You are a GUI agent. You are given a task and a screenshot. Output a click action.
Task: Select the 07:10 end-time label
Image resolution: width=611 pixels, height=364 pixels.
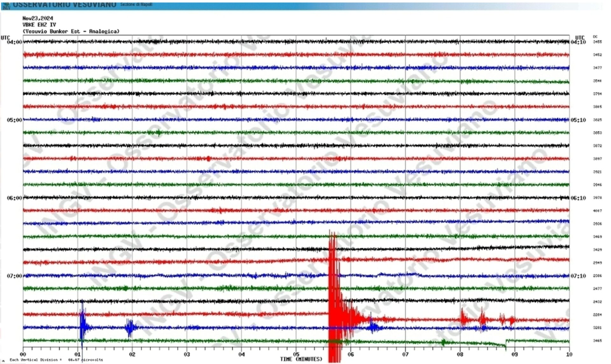pos(578,276)
